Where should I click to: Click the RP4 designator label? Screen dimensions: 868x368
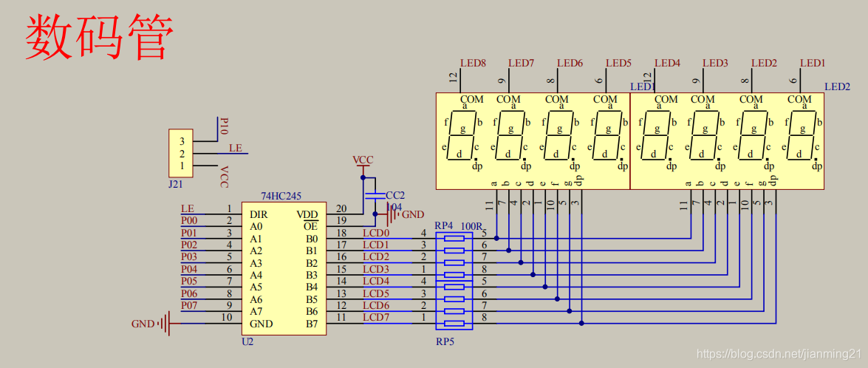pyautogui.click(x=444, y=226)
